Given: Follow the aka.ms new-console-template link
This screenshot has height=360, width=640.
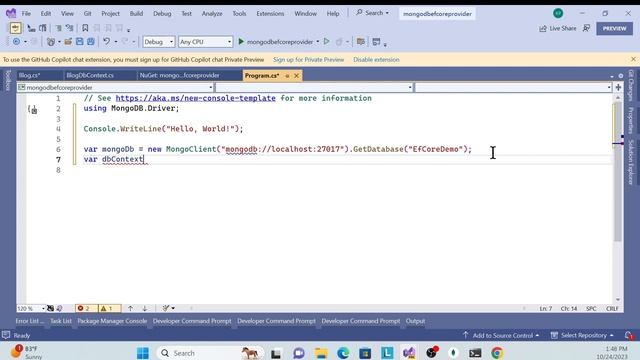Looking at the screenshot, I should (196, 98).
